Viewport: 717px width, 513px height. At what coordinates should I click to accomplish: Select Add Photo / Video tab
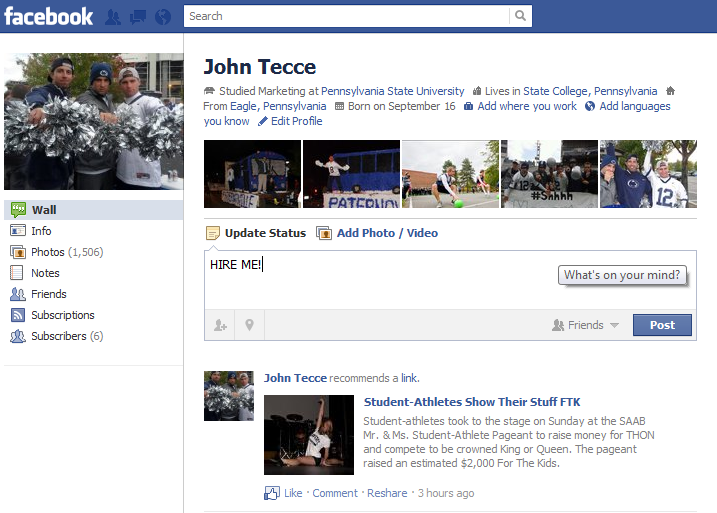click(387, 233)
